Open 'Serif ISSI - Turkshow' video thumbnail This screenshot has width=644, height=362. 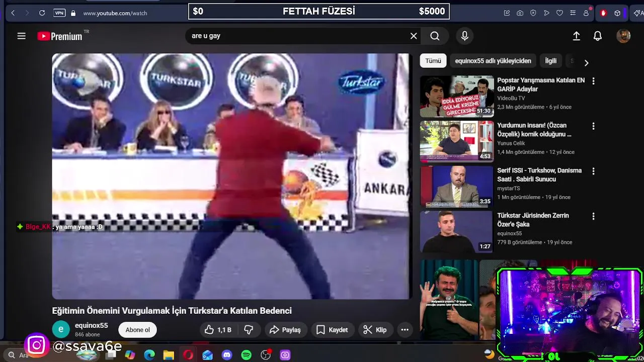(457, 187)
